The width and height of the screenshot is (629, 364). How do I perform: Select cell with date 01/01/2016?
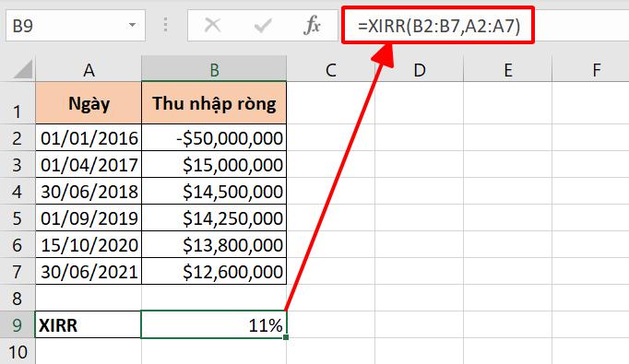click(x=89, y=137)
